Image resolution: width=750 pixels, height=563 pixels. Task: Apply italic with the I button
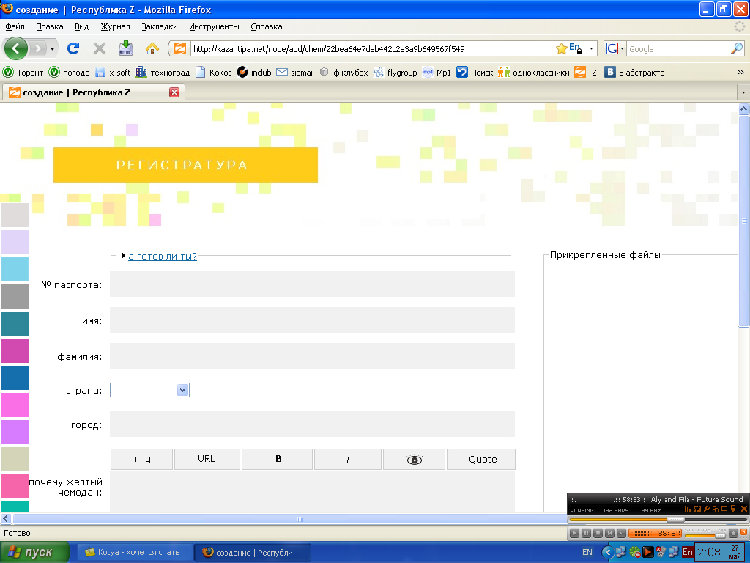(x=348, y=459)
